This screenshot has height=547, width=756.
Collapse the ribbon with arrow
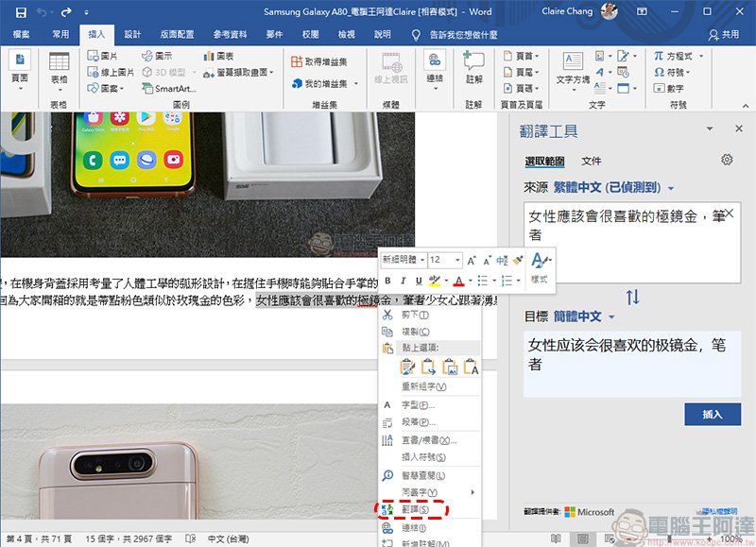(746, 105)
